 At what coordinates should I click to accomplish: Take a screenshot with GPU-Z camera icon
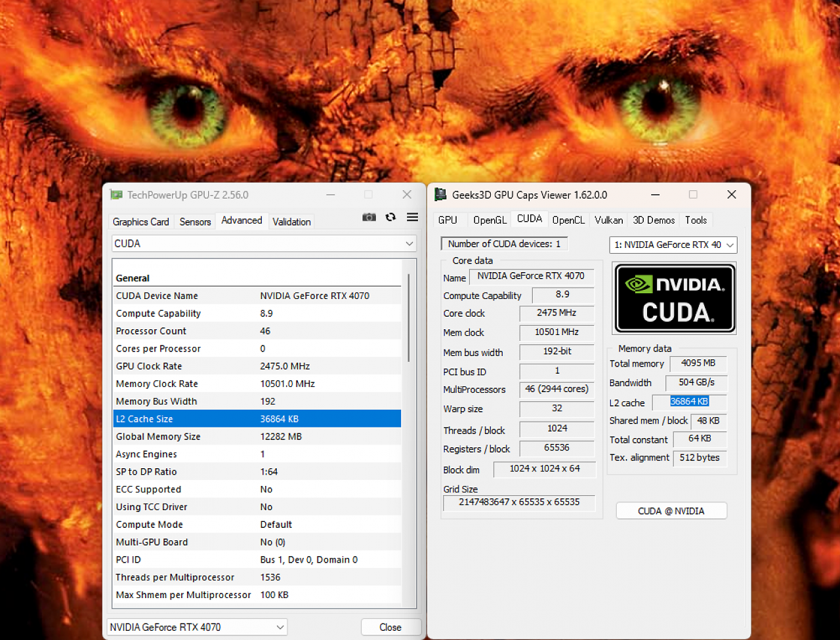click(x=369, y=217)
